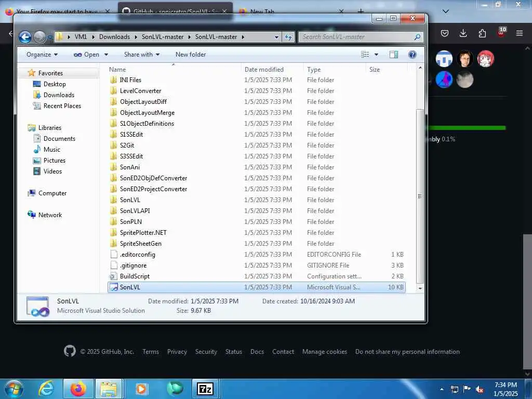Screen dimensions: 532x399
Task: Select the SonLVL Visual Studio solution icon
Action: tap(114, 287)
